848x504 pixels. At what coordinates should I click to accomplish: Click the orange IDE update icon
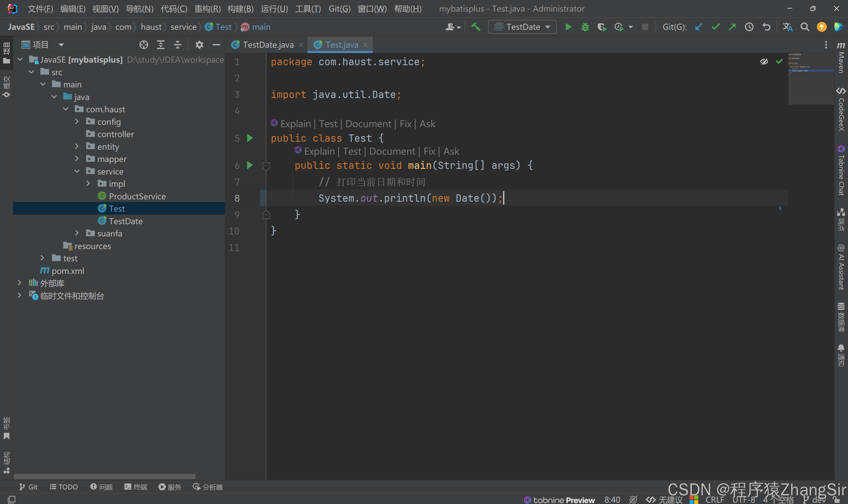[x=821, y=27]
